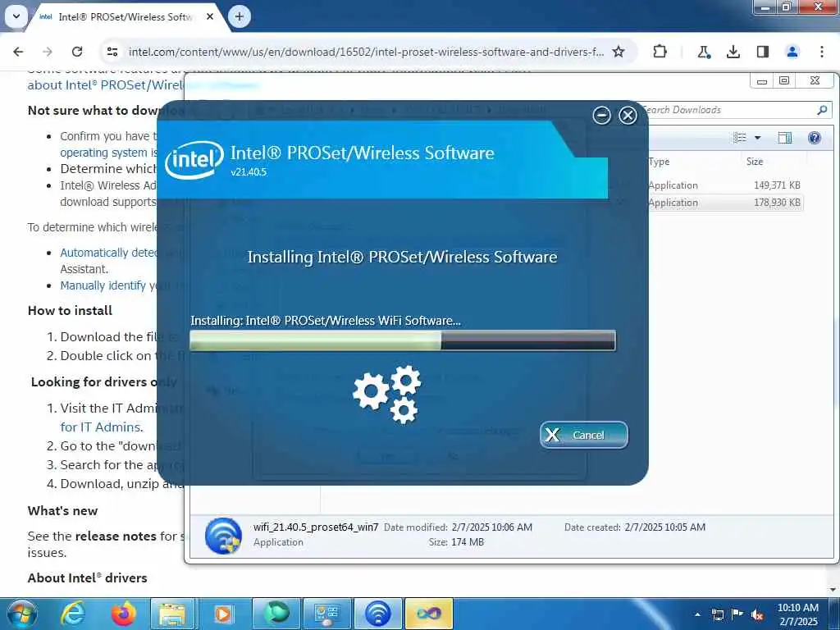
Task: Sort by the Type column header
Action: point(659,162)
